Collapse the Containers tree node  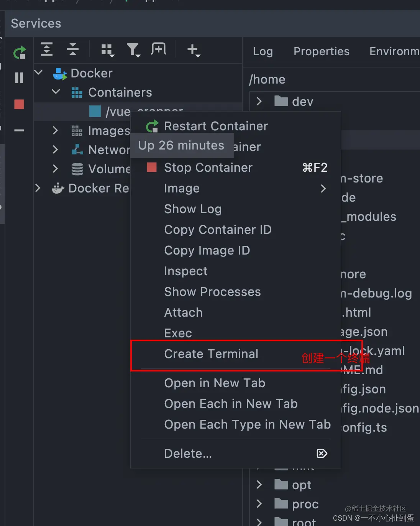click(x=56, y=92)
